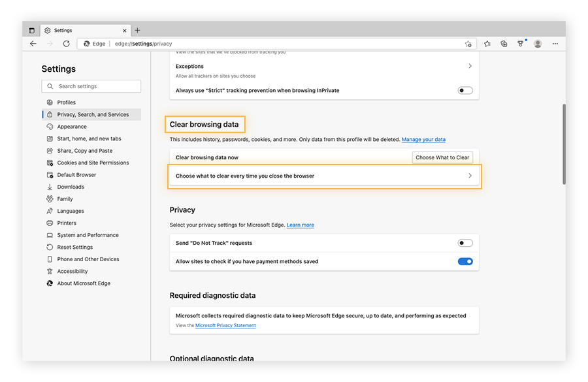Open the Settings and more ellipsis menu

click(555, 44)
